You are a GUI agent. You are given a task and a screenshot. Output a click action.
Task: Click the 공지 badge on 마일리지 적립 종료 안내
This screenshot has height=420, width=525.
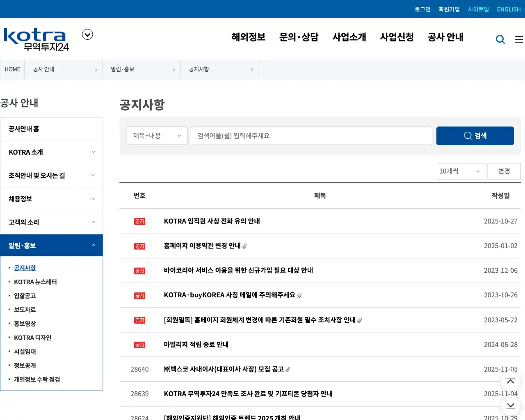click(140, 345)
